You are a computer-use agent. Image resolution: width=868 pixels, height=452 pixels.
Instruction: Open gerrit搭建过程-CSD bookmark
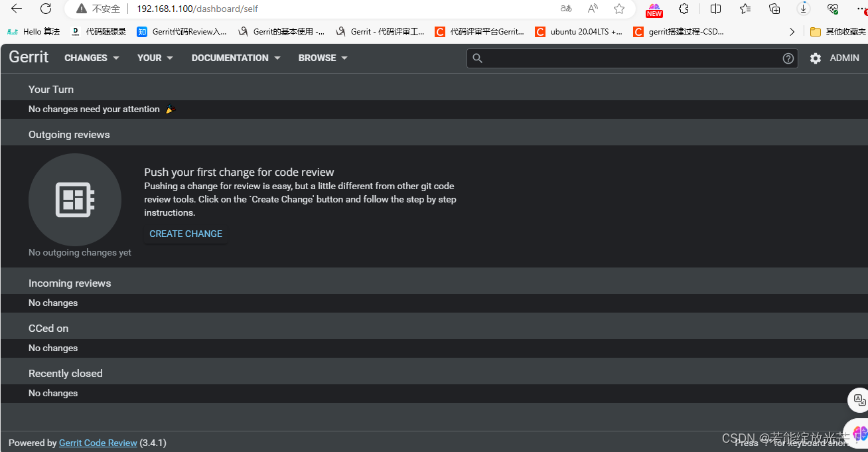tap(679, 31)
